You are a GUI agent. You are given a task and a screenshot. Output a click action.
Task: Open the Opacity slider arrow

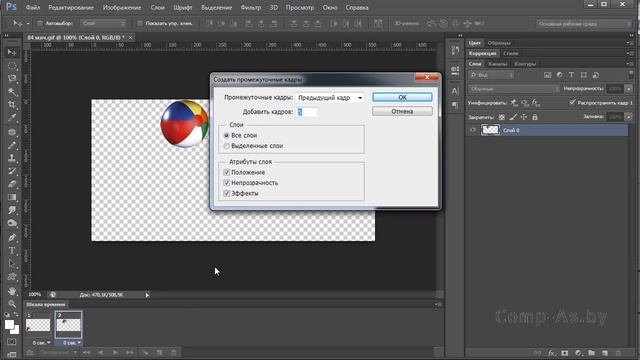[629, 89]
